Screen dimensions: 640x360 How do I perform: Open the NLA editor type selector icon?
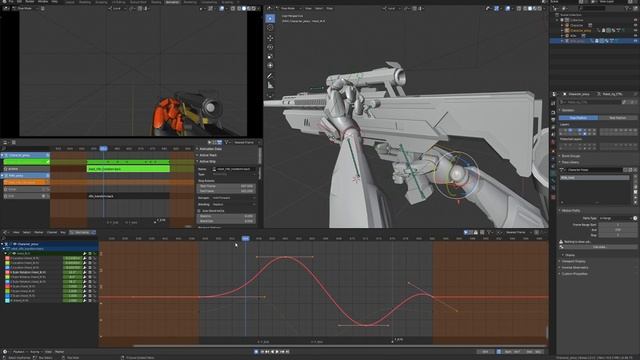6,142
